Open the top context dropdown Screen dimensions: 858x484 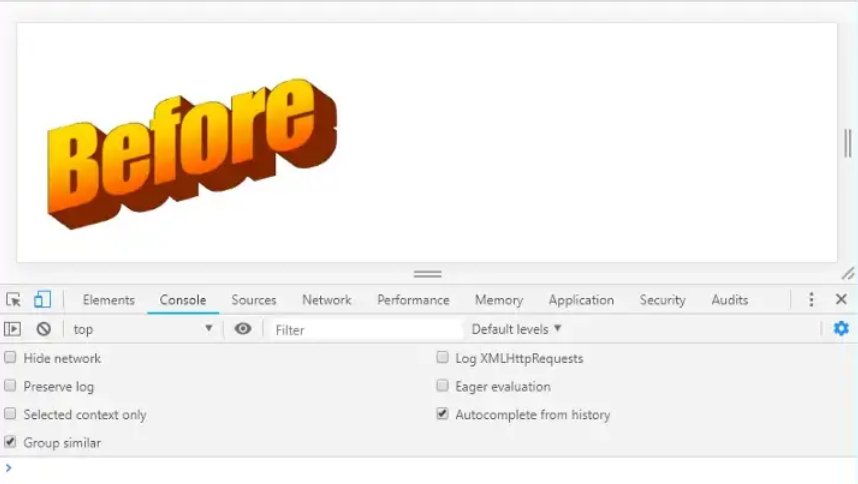(142, 329)
